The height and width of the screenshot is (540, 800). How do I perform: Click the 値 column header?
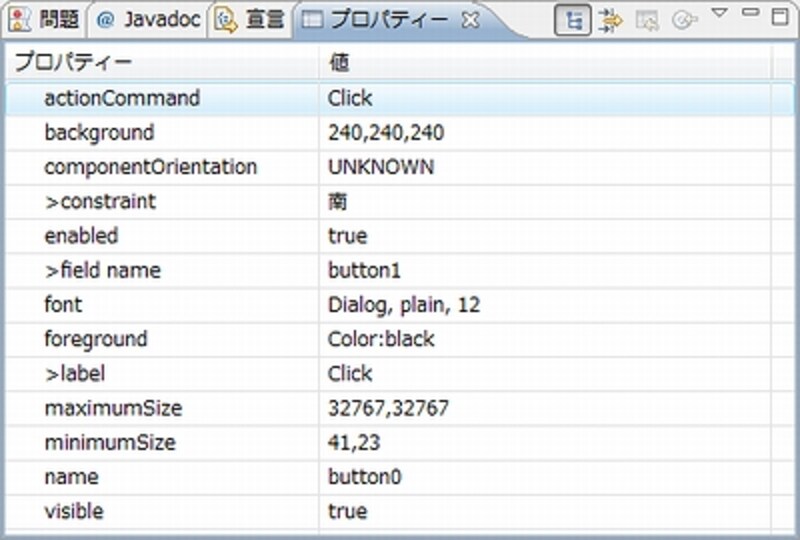click(339, 63)
